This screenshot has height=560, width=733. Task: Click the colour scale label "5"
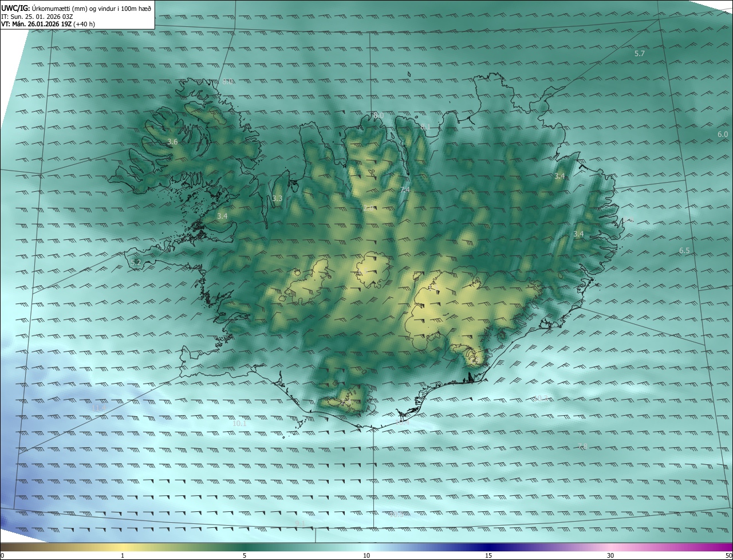245,556
